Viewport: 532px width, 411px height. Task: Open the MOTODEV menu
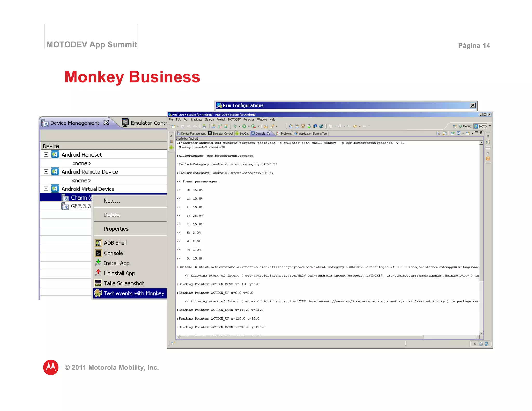coord(234,120)
